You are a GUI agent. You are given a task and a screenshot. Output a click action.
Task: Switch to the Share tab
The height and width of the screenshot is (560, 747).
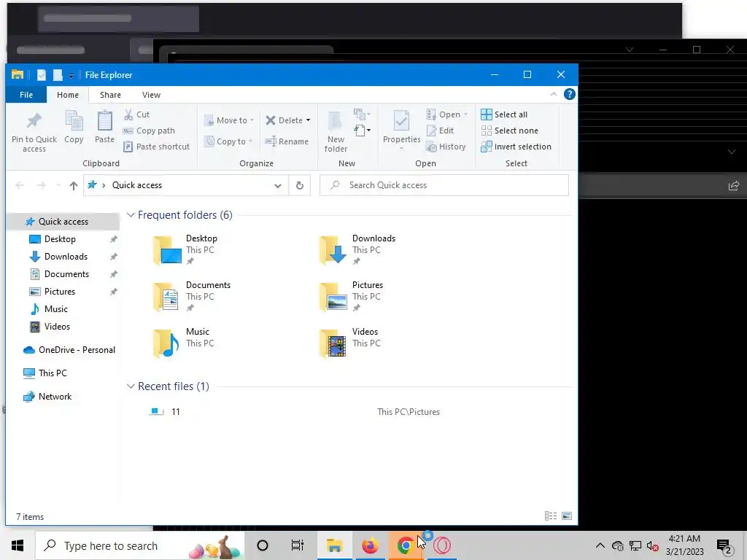click(110, 95)
